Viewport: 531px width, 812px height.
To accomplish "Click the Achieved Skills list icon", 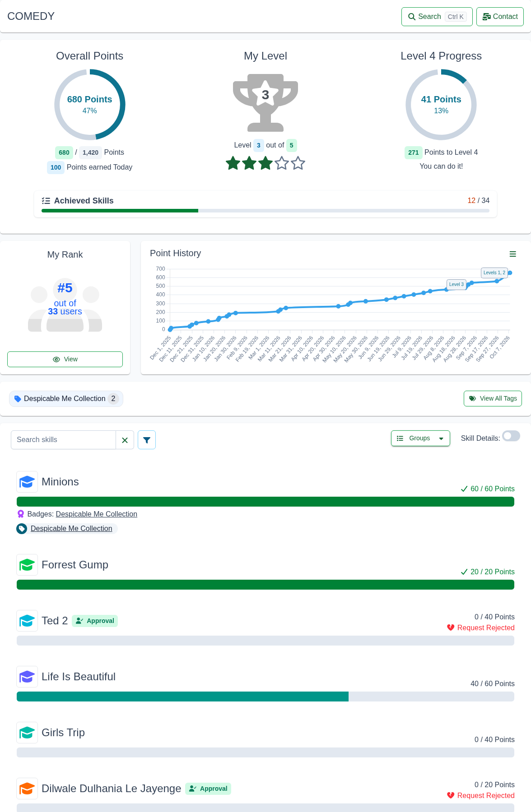I will (46, 201).
